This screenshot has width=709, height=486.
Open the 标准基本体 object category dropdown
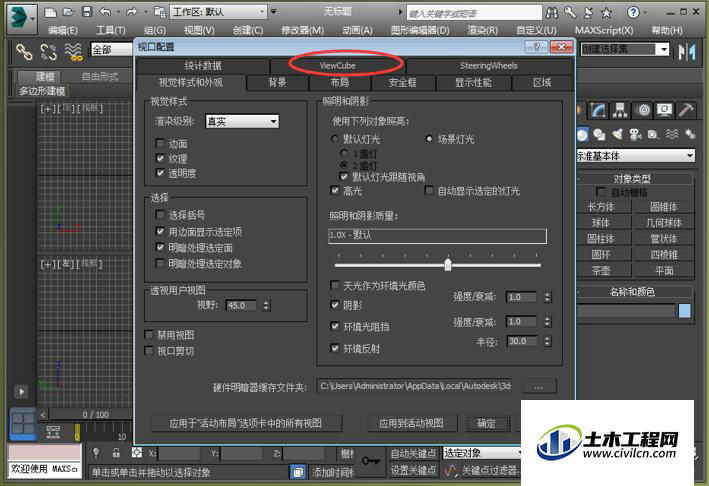coord(635,156)
